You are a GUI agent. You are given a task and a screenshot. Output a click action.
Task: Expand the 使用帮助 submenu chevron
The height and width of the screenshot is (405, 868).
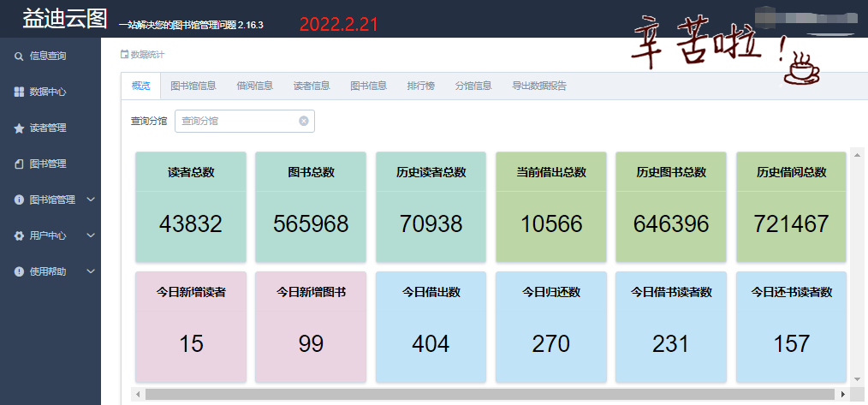(91, 272)
